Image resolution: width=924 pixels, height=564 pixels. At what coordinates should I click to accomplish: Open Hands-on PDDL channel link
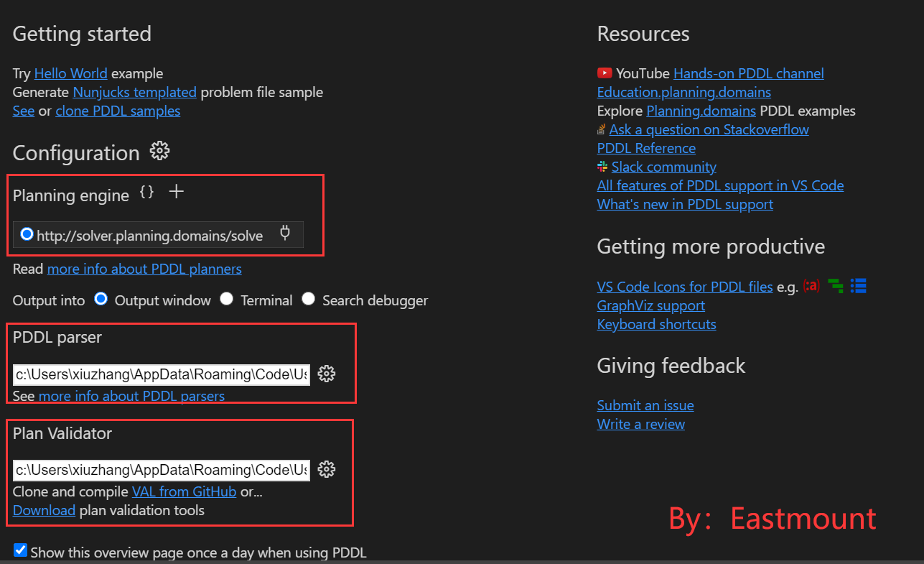point(749,73)
